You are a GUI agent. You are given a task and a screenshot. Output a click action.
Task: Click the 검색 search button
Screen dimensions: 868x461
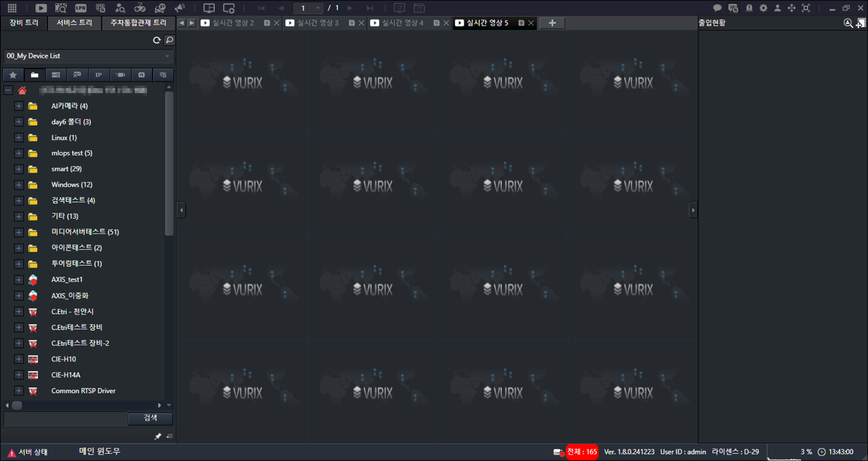click(150, 418)
